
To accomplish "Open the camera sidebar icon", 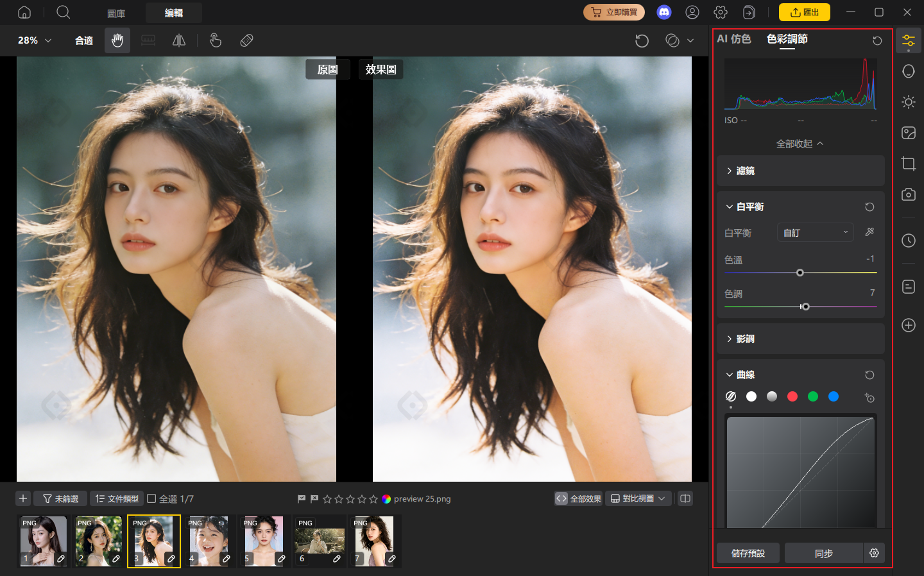I will [909, 194].
